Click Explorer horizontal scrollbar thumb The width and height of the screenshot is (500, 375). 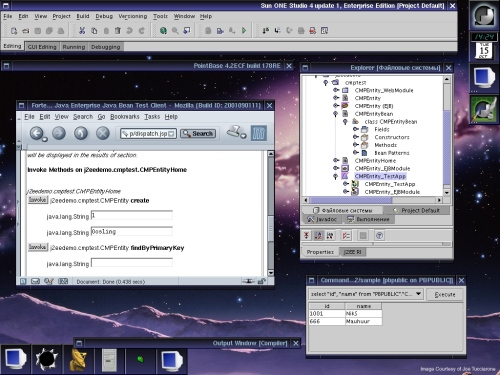tap(351, 200)
